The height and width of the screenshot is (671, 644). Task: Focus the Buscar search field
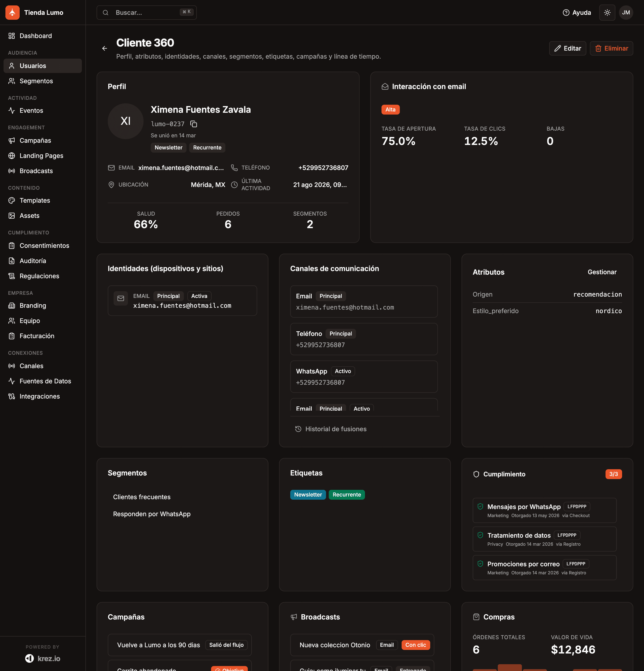[146, 13]
